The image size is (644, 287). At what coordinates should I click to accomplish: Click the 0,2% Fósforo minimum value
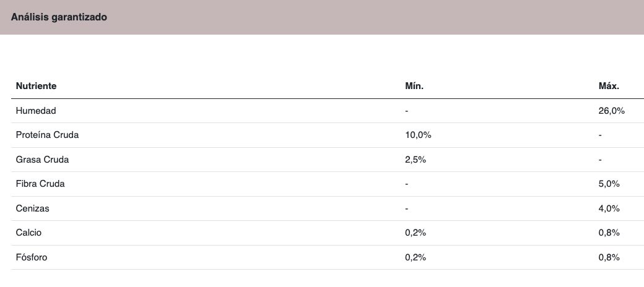(416, 257)
